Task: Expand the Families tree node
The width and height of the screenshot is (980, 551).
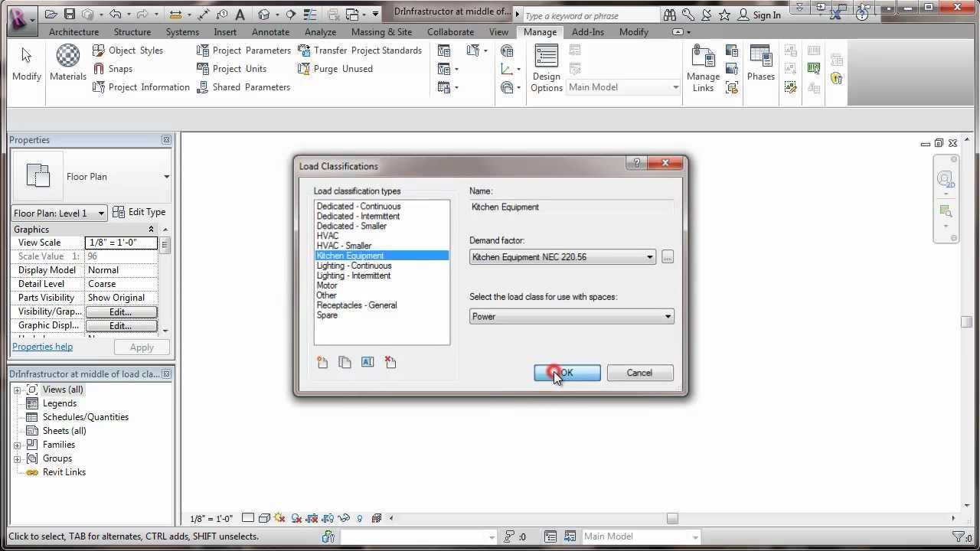Action: coord(17,445)
